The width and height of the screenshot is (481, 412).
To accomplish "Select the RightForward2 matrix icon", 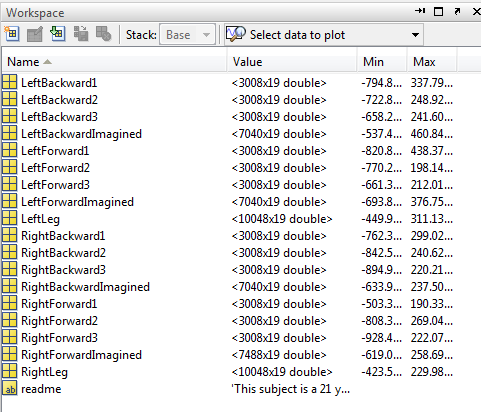I will 9,320.
